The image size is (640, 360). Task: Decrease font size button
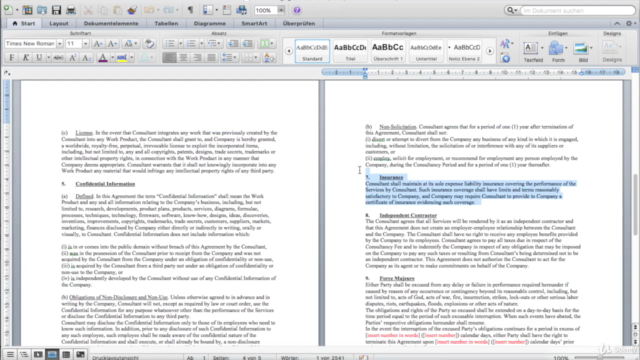tap(112, 44)
